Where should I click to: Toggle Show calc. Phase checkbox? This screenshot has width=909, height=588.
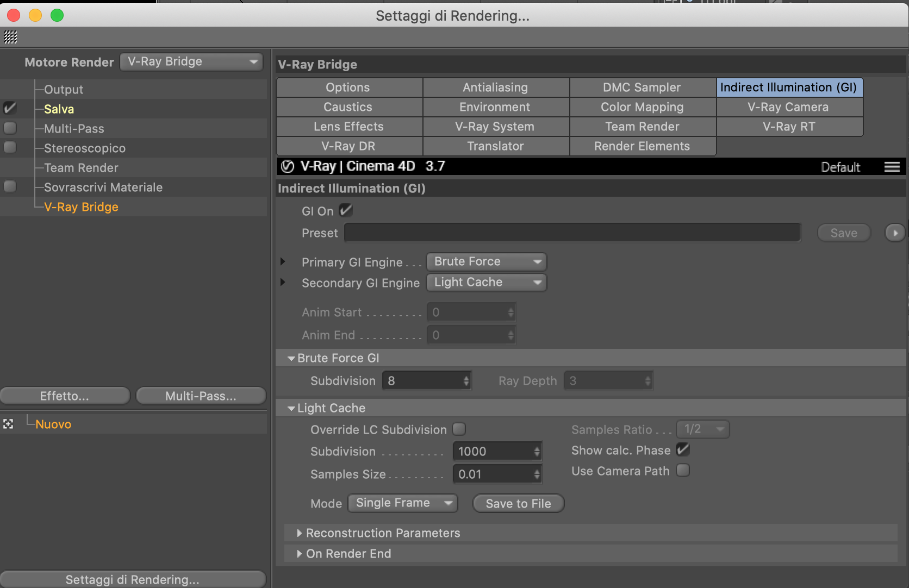[683, 449]
